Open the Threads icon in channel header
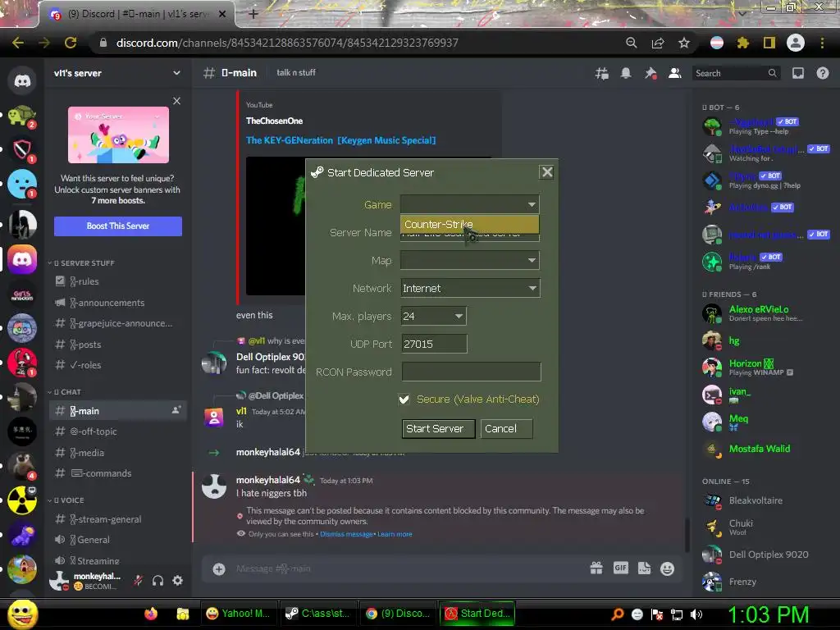 [x=601, y=73]
